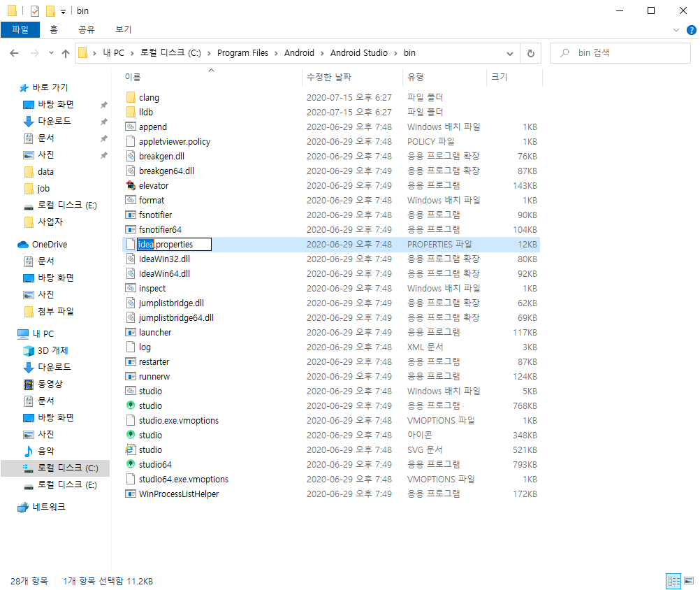
Task: Open 3D 개체 in the sidebar
Action: point(52,351)
